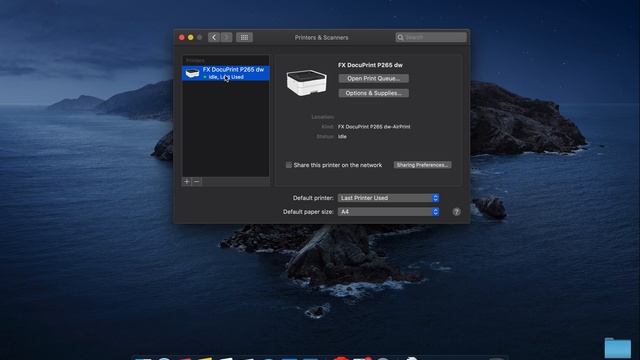This screenshot has width=640, height=360.
Task: Close the Printers & Scanners window
Action: [182, 37]
